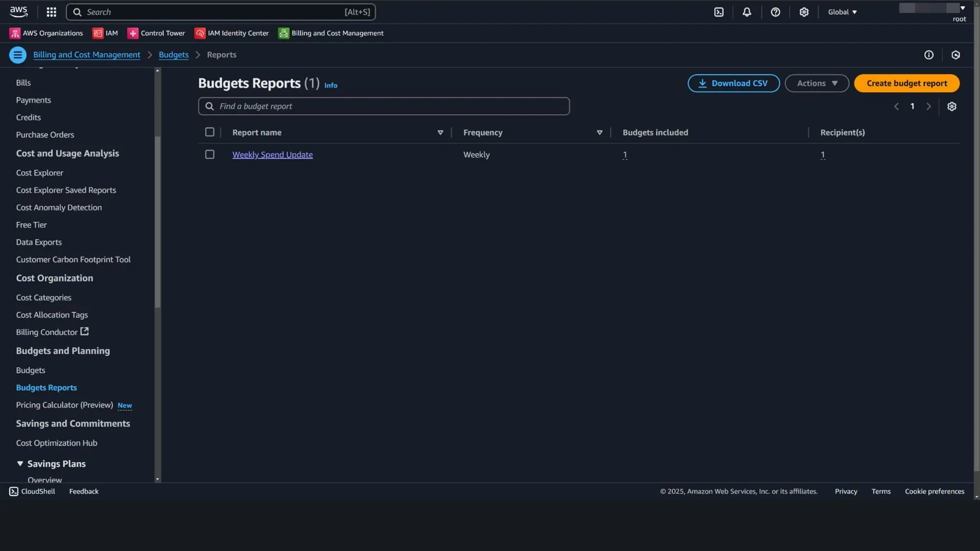This screenshot has width=980, height=551.
Task: Open the Global region selector
Action: [842, 12]
